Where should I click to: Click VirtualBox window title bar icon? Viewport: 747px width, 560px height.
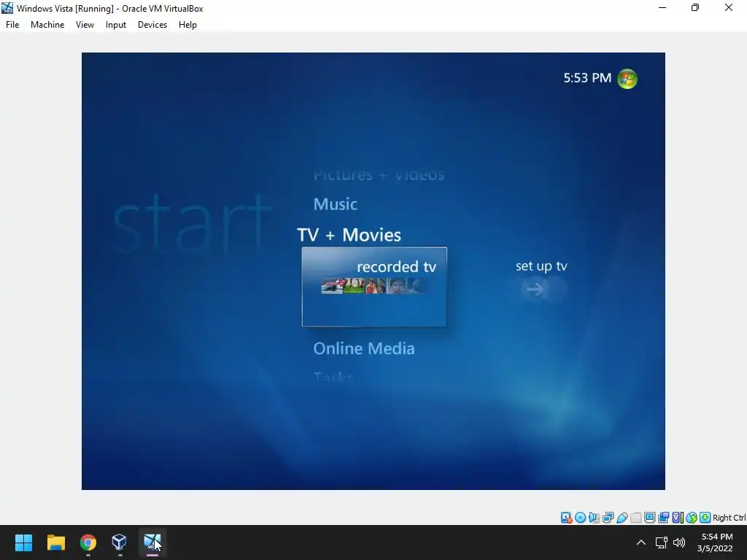point(7,8)
